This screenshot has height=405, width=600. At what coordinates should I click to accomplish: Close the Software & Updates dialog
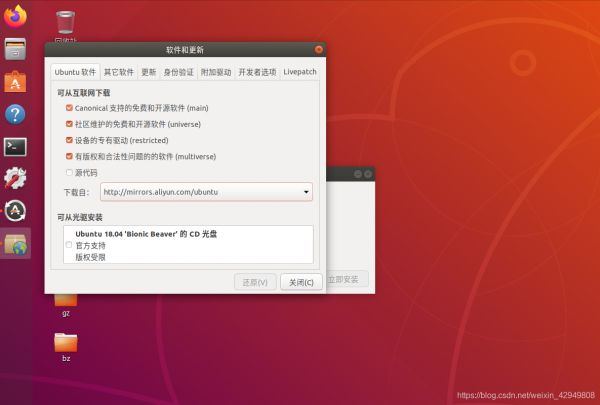coord(318,49)
